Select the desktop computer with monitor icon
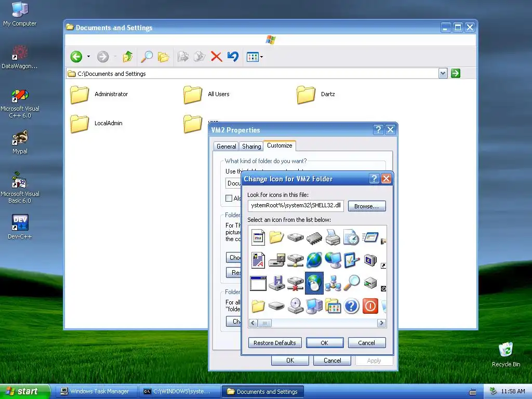 314,306
